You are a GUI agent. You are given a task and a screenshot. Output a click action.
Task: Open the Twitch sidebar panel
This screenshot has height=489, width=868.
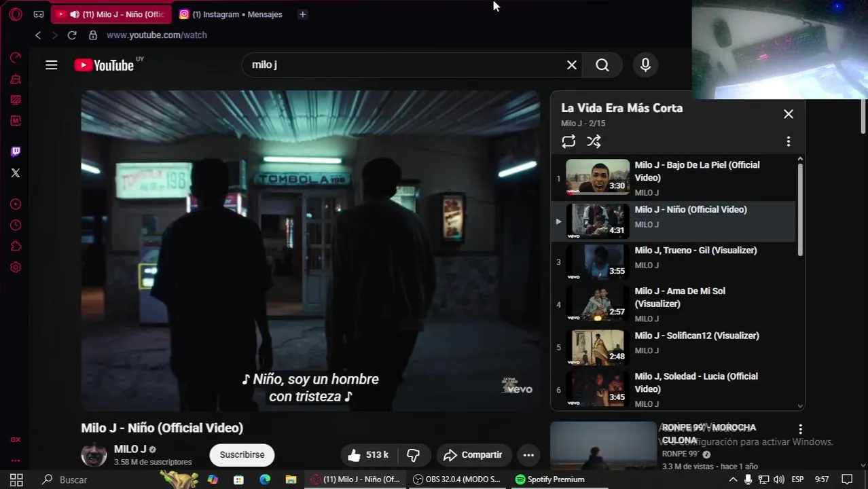tap(16, 151)
